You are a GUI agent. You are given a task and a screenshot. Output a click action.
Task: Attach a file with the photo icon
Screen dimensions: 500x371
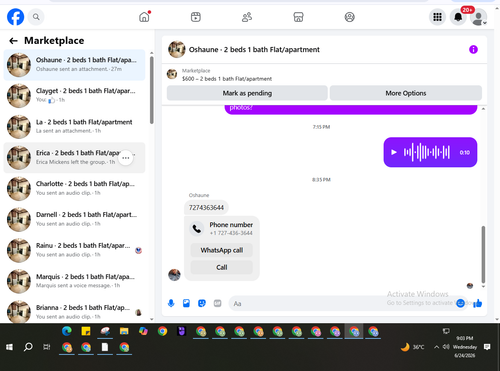pos(186,303)
